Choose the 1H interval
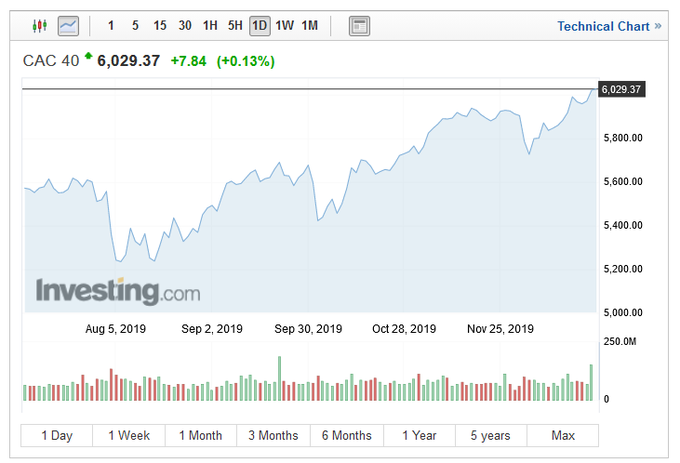 click(210, 26)
